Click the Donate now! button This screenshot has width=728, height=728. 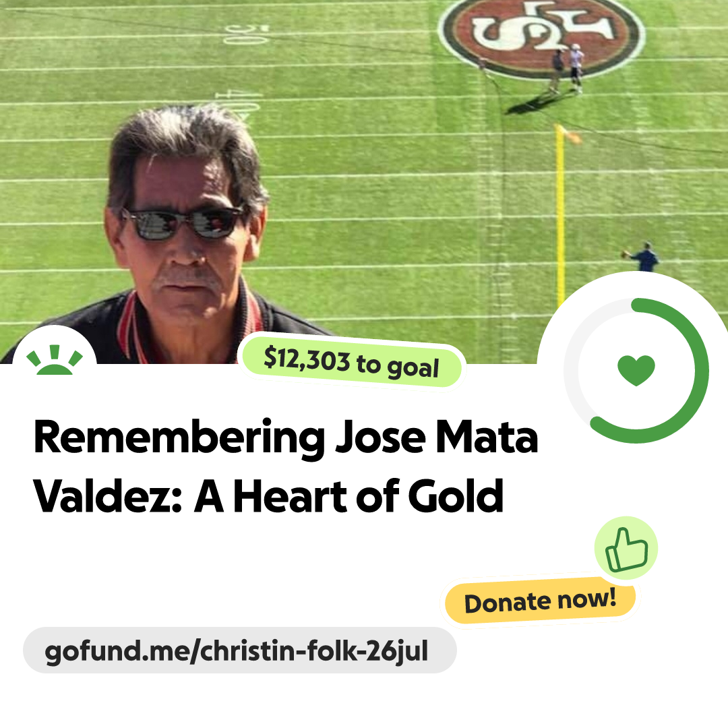pyautogui.click(x=541, y=602)
